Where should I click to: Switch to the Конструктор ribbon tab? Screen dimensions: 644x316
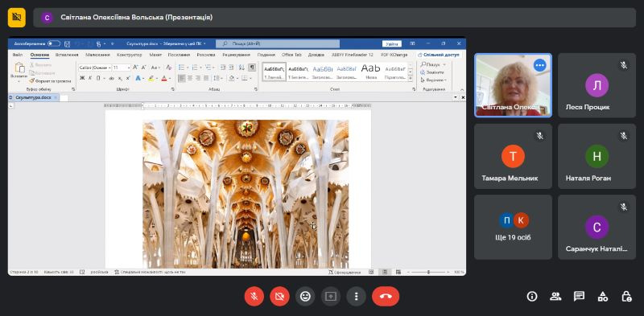coord(129,55)
